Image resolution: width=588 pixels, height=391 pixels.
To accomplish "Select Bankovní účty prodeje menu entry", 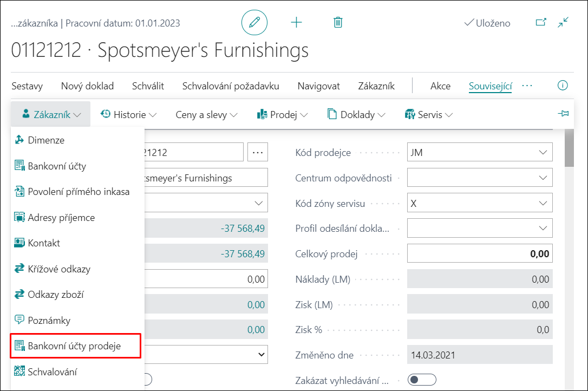I will [x=75, y=346].
